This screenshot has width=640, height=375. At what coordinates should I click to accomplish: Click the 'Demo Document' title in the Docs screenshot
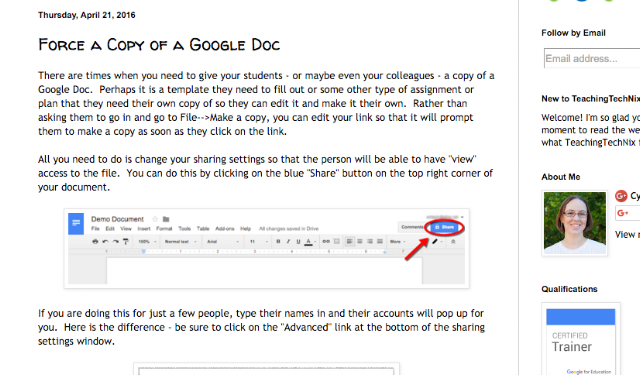click(x=118, y=219)
